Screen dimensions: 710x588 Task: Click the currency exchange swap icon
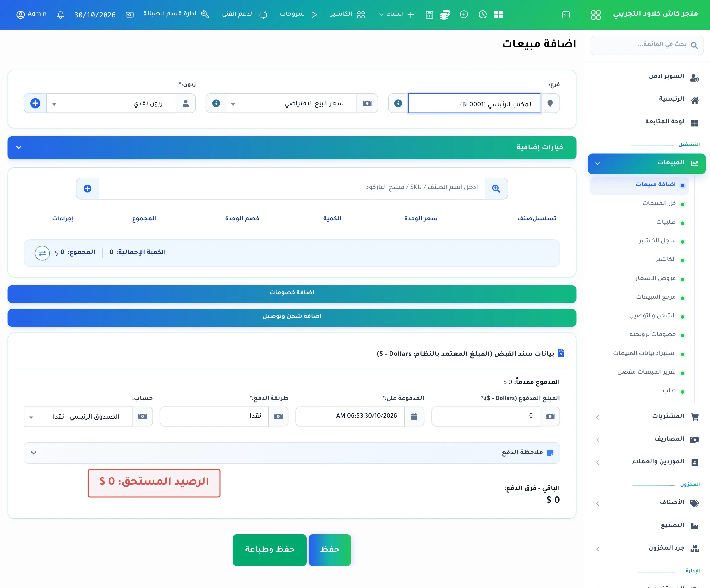click(x=42, y=253)
